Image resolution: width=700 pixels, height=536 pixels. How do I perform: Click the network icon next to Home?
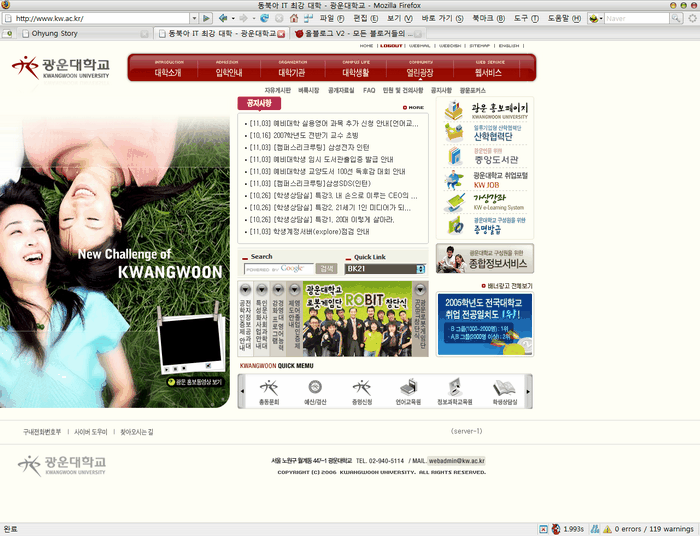point(308,18)
